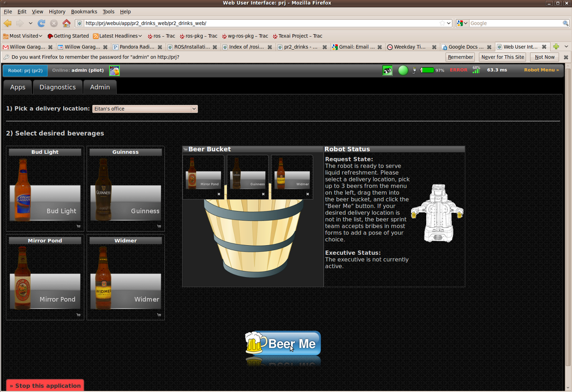Click the add-to-cart icon under Bud Light
The height and width of the screenshot is (392, 572).
click(78, 226)
